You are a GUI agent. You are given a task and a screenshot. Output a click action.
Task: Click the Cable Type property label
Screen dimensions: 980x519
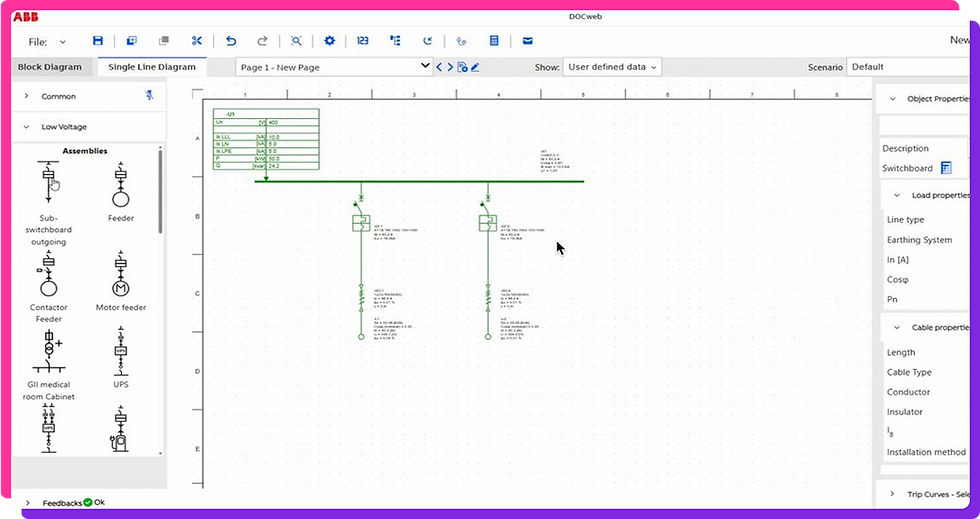[x=909, y=372]
